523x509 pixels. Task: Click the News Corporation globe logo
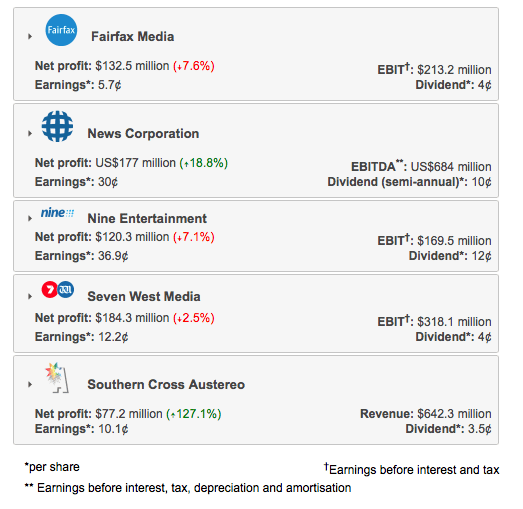coord(57,126)
